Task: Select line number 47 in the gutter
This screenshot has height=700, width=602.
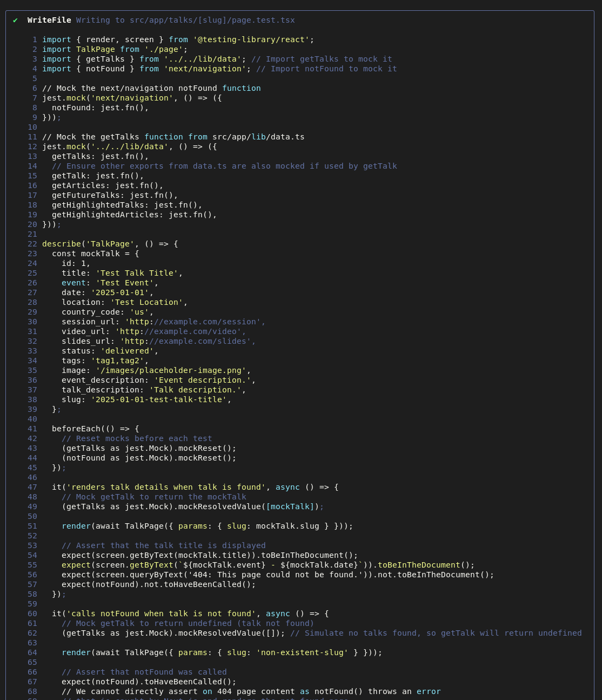Action: tap(32, 487)
